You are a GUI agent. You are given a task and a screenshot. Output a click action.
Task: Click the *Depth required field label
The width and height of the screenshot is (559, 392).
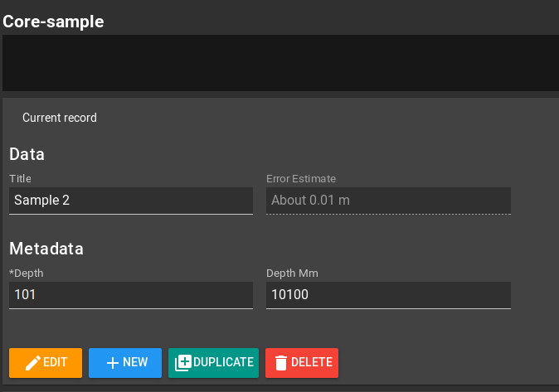(27, 273)
